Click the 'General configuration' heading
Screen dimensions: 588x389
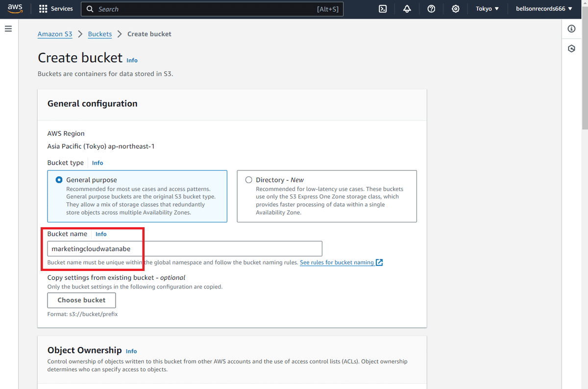pos(93,103)
